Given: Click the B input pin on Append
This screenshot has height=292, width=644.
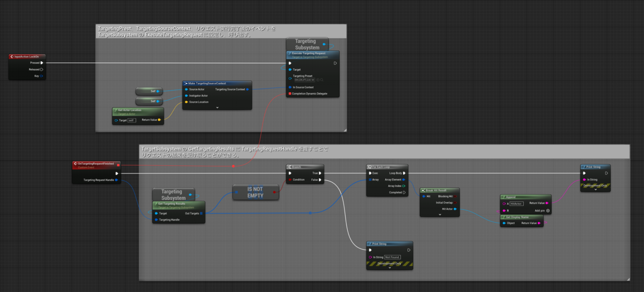Looking at the screenshot, I should coord(503,210).
